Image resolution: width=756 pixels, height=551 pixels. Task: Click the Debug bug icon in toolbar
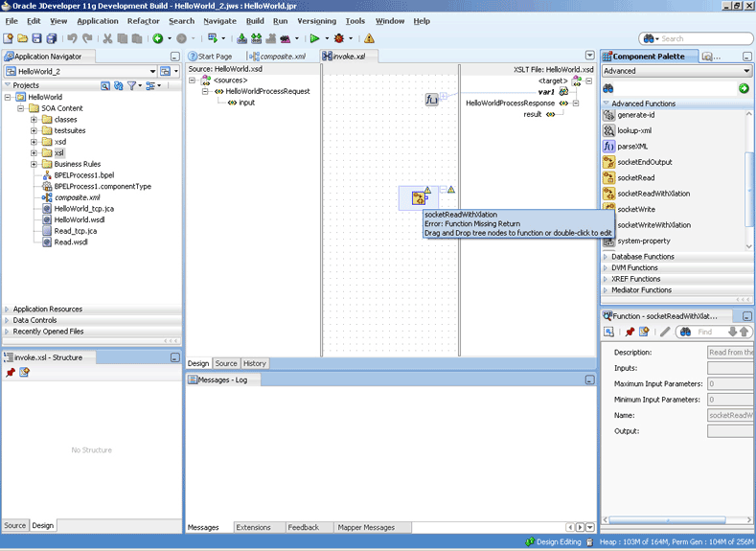pyautogui.click(x=338, y=38)
